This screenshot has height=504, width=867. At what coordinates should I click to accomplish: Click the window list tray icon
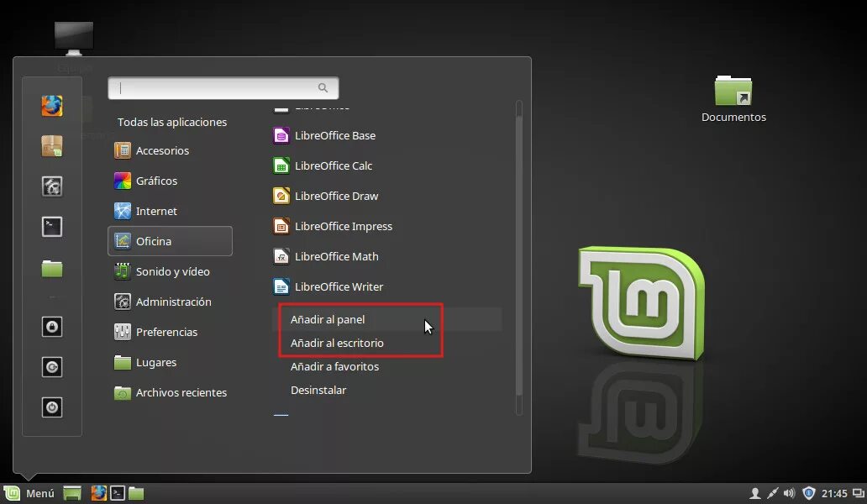[x=858, y=493]
